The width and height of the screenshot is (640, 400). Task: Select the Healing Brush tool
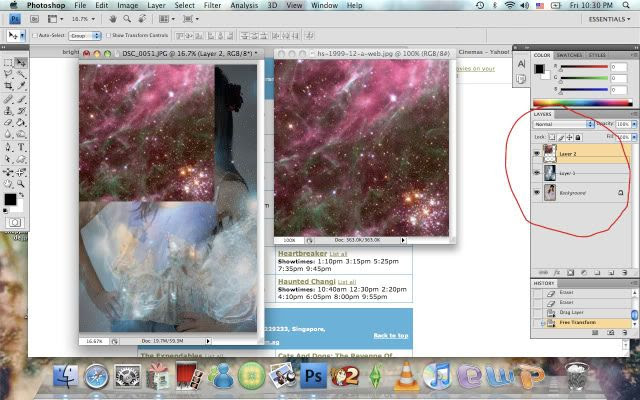pyautogui.click(x=8, y=99)
